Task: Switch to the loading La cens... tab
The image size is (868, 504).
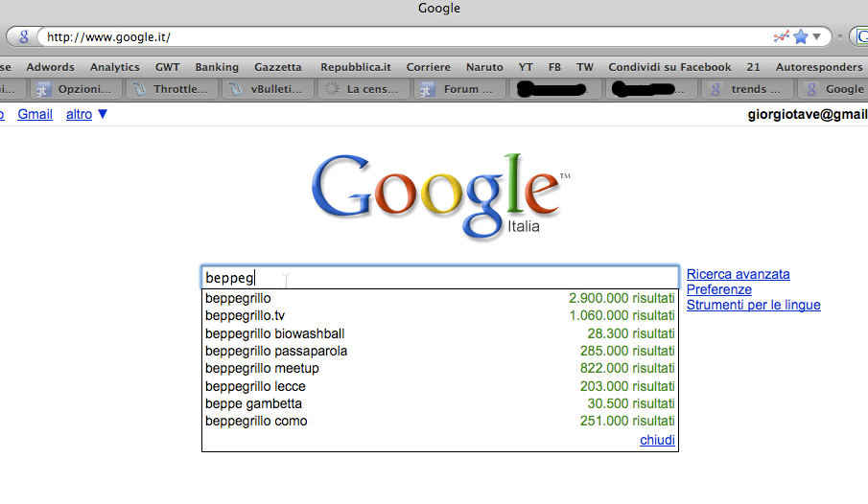Action: (365, 89)
